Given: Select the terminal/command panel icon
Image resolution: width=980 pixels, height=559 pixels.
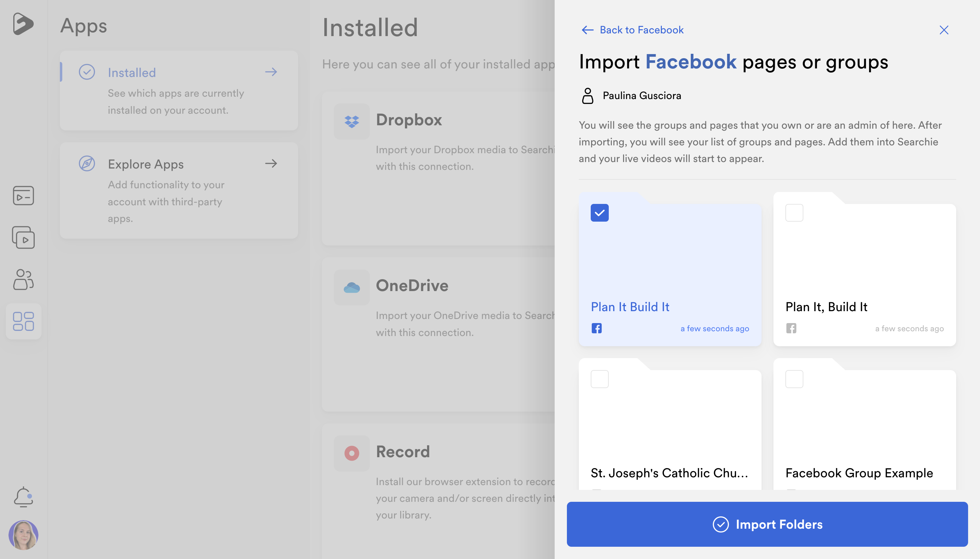Looking at the screenshot, I should 23,195.
